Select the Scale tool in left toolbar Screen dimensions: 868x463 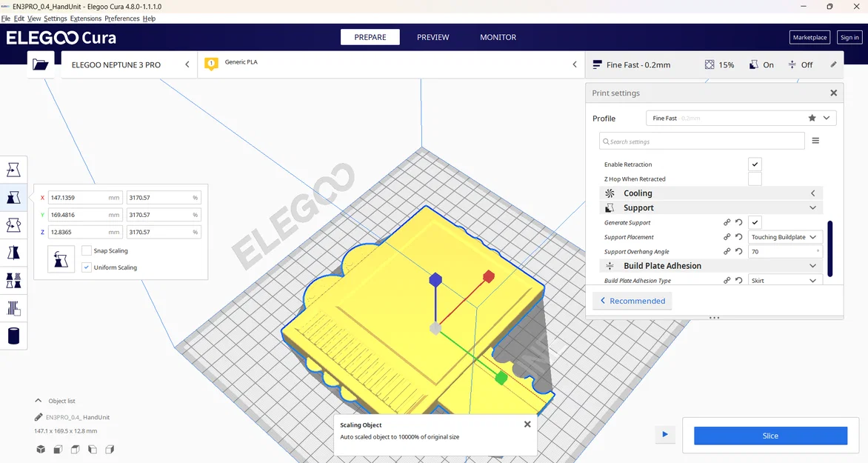coord(13,197)
